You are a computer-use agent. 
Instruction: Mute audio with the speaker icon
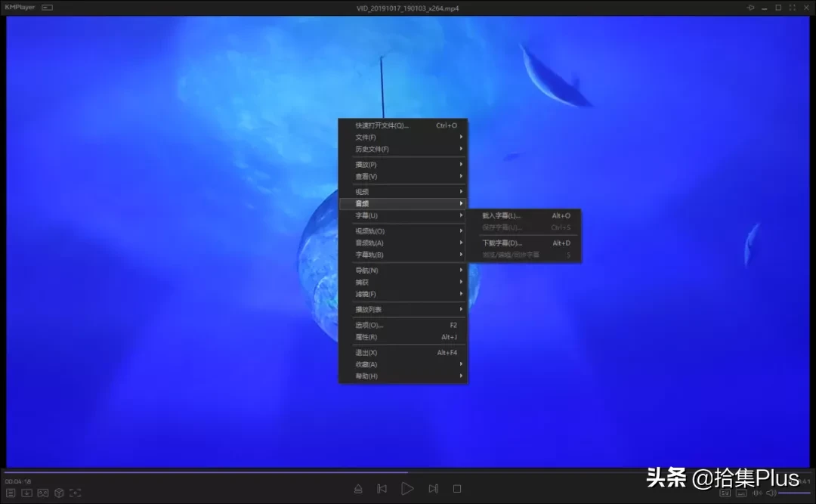click(771, 493)
